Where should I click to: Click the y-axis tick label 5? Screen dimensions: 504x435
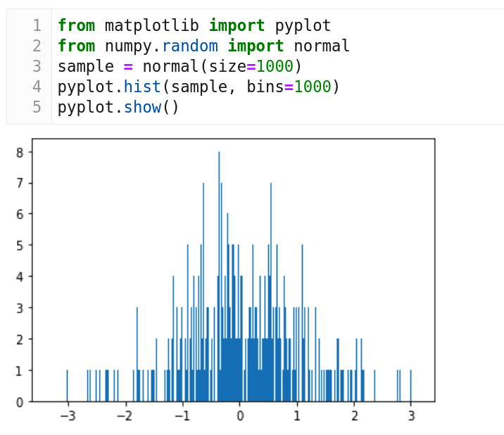coord(20,246)
